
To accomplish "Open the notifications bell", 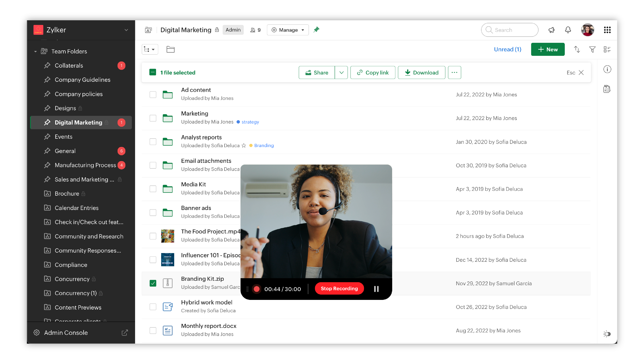I will pyautogui.click(x=568, y=30).
